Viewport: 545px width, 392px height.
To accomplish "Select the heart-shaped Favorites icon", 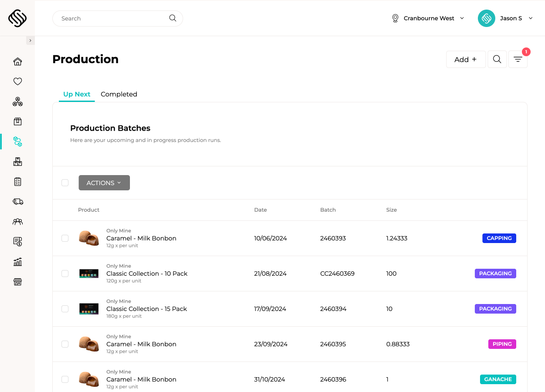I will (17, 81).
